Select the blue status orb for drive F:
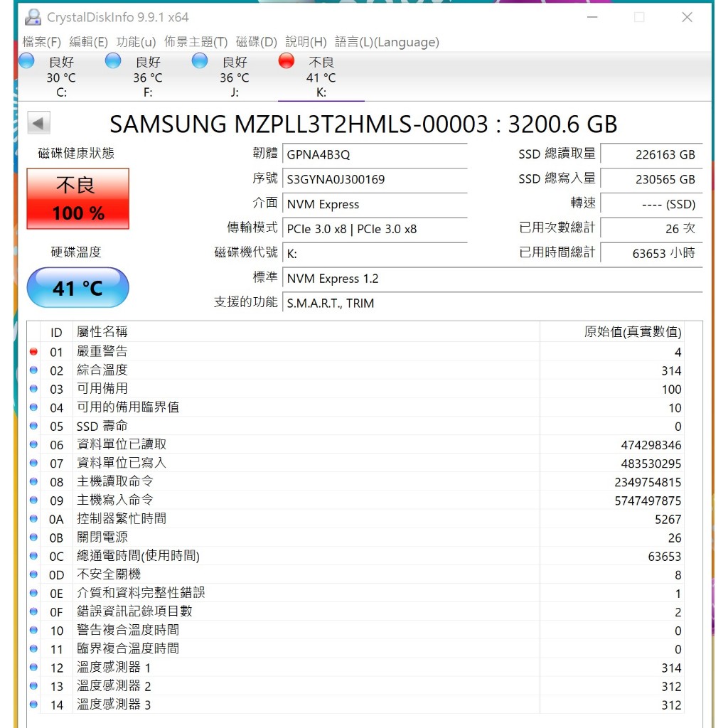 (x=113, y=61)
